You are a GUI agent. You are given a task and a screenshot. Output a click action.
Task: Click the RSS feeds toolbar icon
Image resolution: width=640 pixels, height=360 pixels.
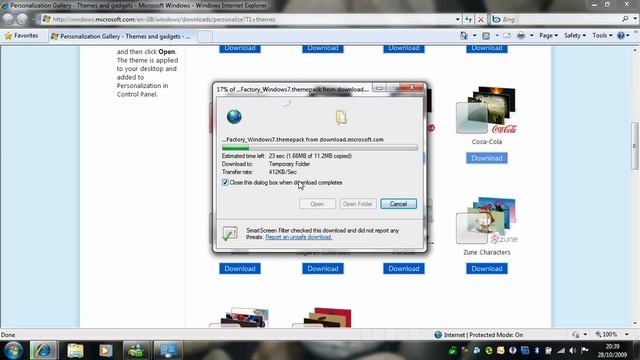coord(486,36)
